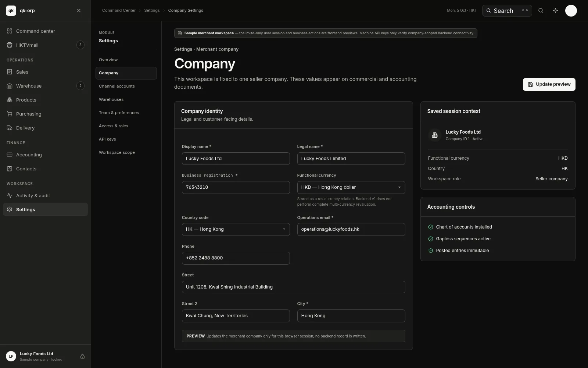This screenshot has width=588, height=368.
Task: Click the Activity & audit pulse icon
Action: coord(10,195)
